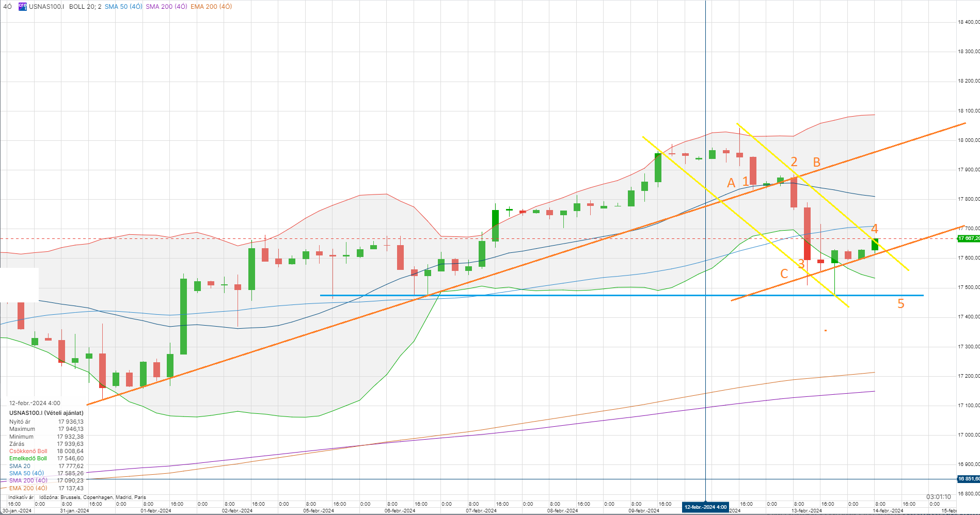This screenshot has width=980, height=515.
Task: Click the USNAS100.I symbol name in header
Action: 46,7
